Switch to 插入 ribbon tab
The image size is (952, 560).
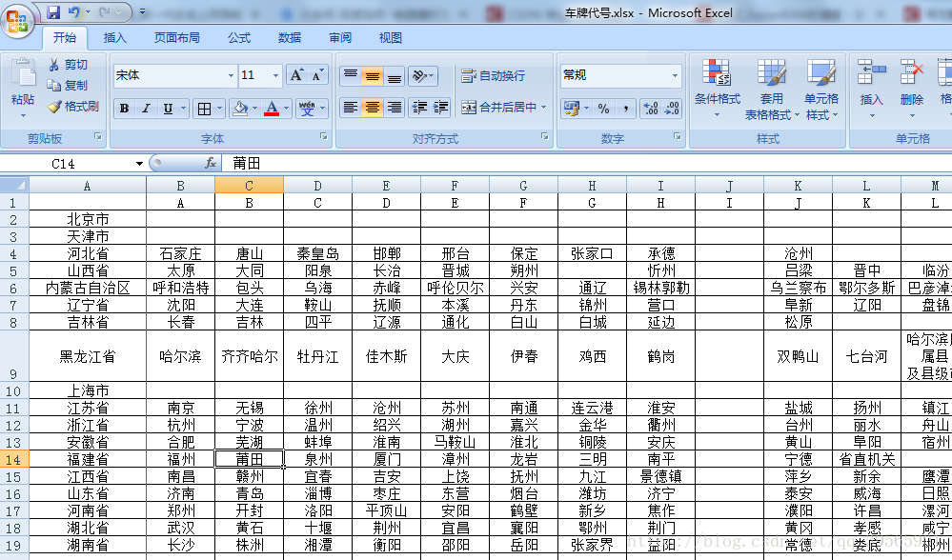(x=114, y=37)
